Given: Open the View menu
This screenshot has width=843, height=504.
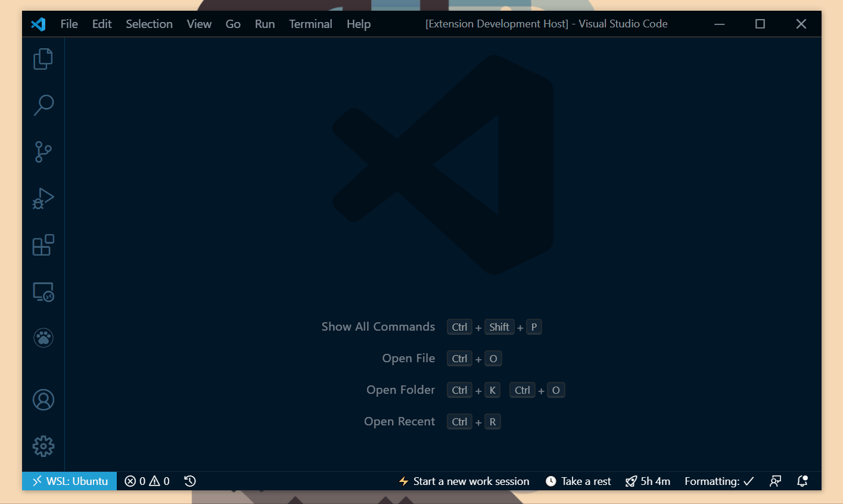Looking at the screenshot, I should 199,24.
